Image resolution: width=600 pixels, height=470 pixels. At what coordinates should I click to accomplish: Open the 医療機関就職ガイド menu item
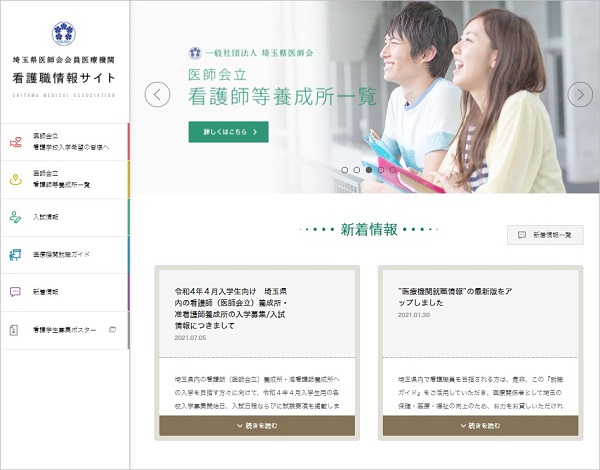coord(64,255)
